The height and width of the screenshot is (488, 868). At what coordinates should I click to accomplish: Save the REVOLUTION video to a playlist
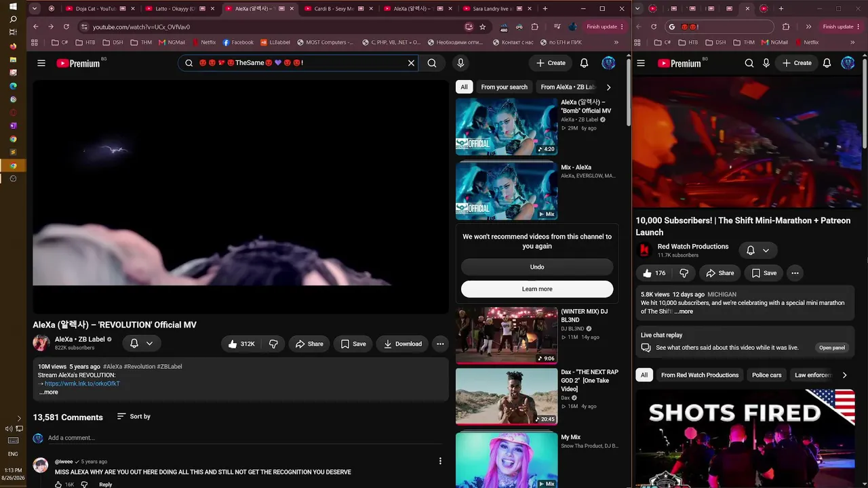tap(353, 344)
